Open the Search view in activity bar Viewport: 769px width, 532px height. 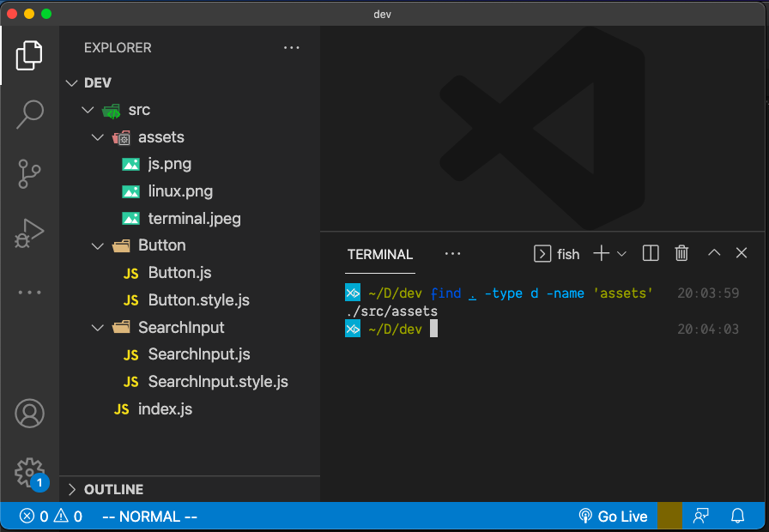[x=29, y=114]
